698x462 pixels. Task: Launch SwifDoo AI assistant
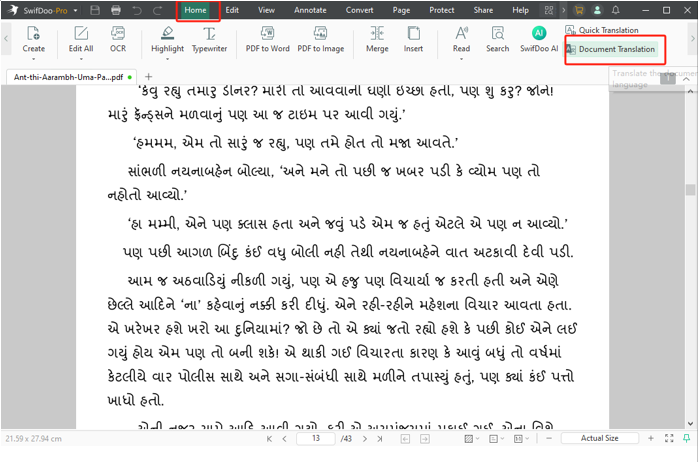539,39
